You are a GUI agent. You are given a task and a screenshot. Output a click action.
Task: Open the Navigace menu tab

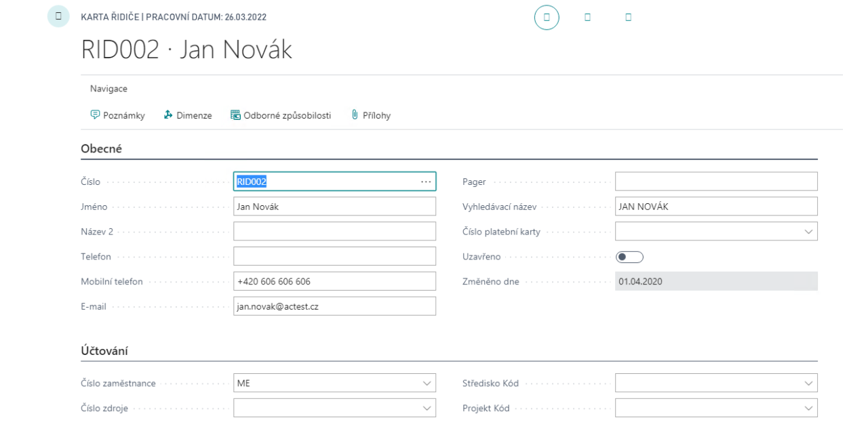tap(108, 89)
